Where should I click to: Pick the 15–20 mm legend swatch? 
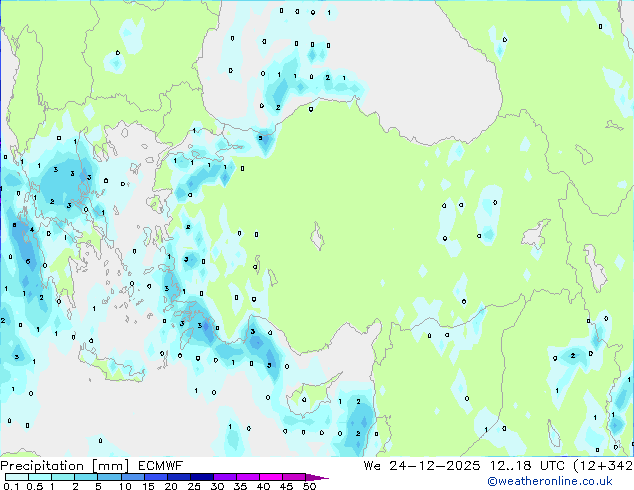pyautogui.click(x=156, y=477)
